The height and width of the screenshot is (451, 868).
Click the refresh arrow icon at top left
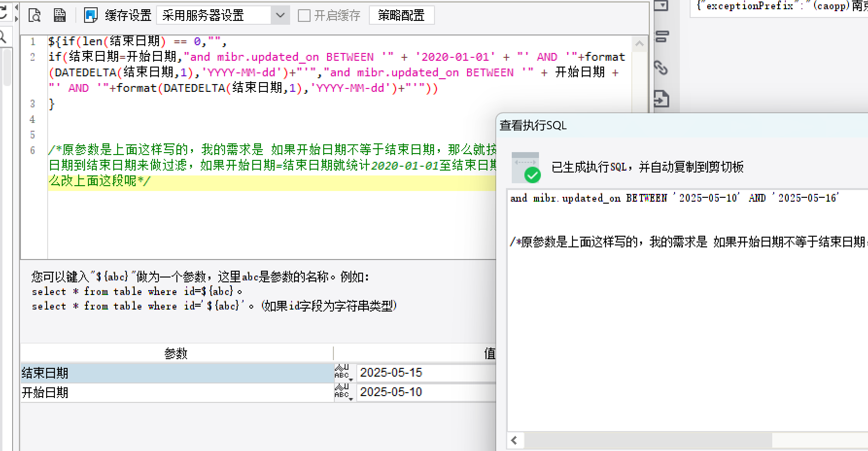3,12
